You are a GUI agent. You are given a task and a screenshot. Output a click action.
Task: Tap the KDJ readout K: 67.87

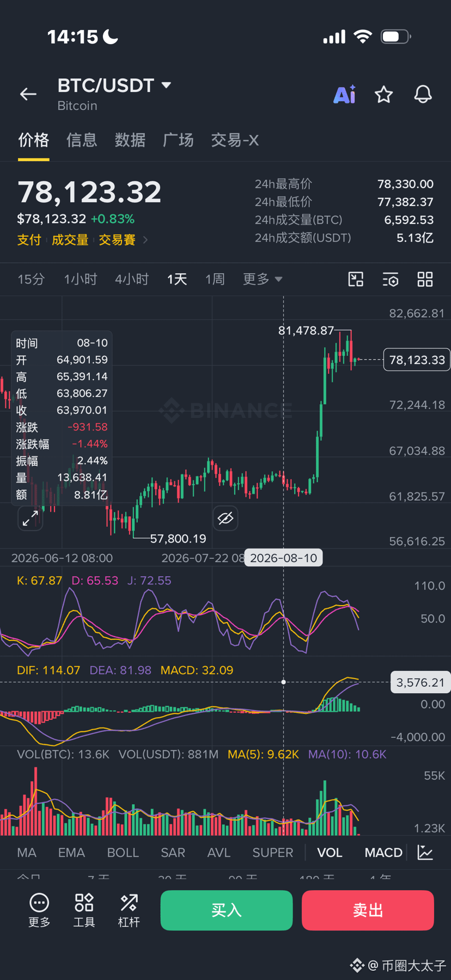click(39, 581)
